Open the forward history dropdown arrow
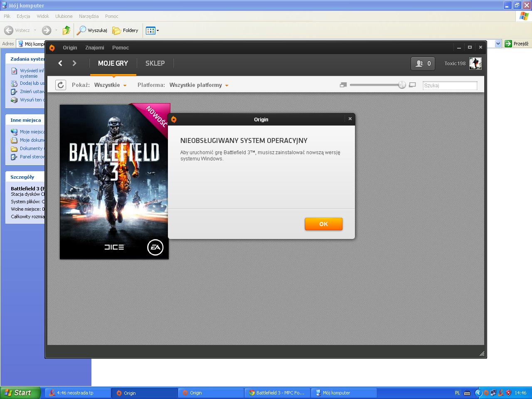This screenshot has height=399, width=532. (x=56, y=30)
